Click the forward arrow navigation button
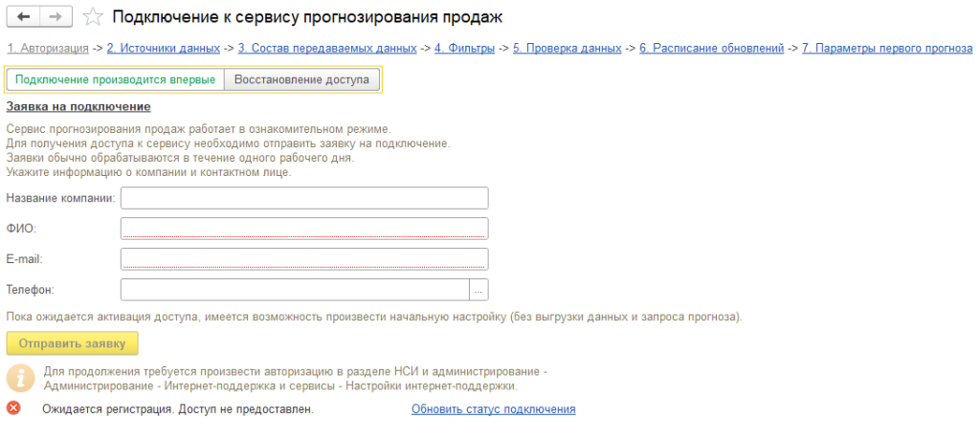 [x=56, y=17]
